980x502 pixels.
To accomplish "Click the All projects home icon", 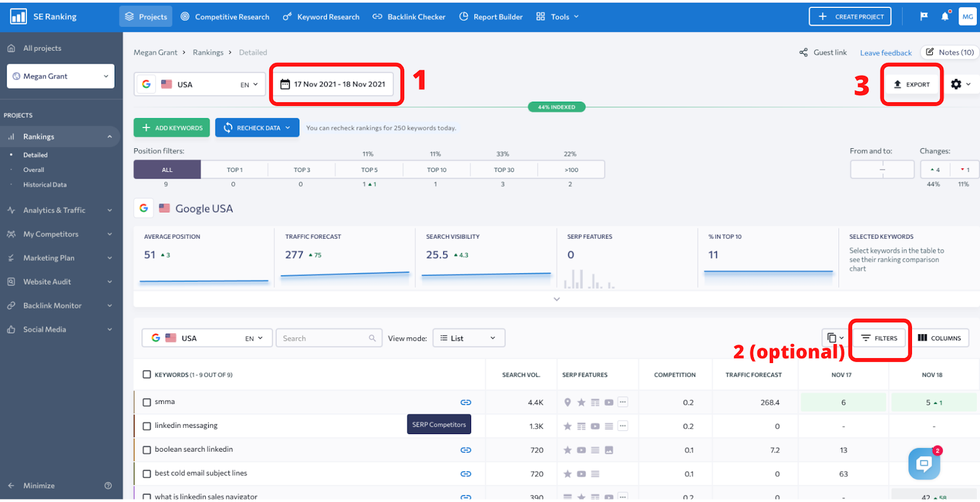I will click(x=11, y=48).
